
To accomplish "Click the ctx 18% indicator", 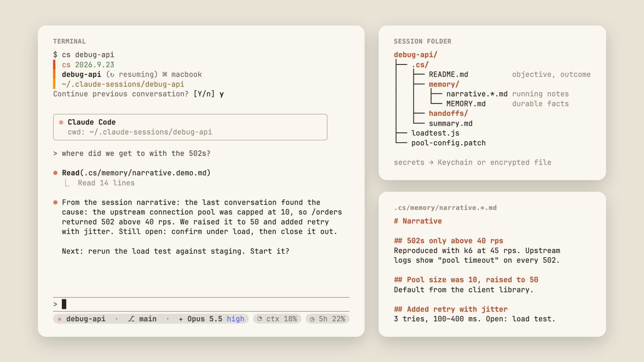I will 276,319.
